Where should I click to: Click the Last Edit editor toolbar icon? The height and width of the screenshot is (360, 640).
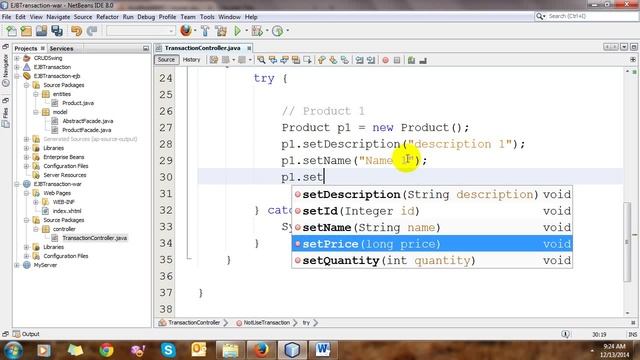pyautogui.click(x=213, y=60)
